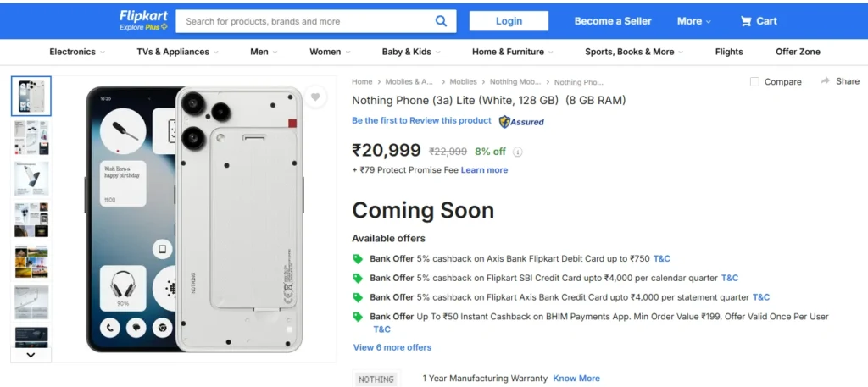This screenshot has height=387, width=868.
Task: Click the Flipkart Assured badge
Action: tap(521, 121)
